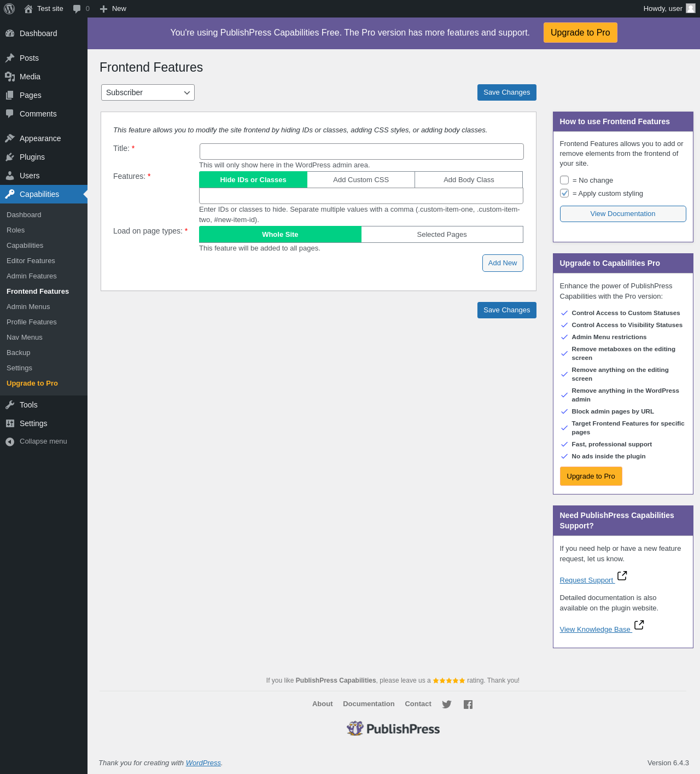700x774 pixels.
Task: Click the external link icon beside View Knowledge Base
Action: (x=639, y=625)
